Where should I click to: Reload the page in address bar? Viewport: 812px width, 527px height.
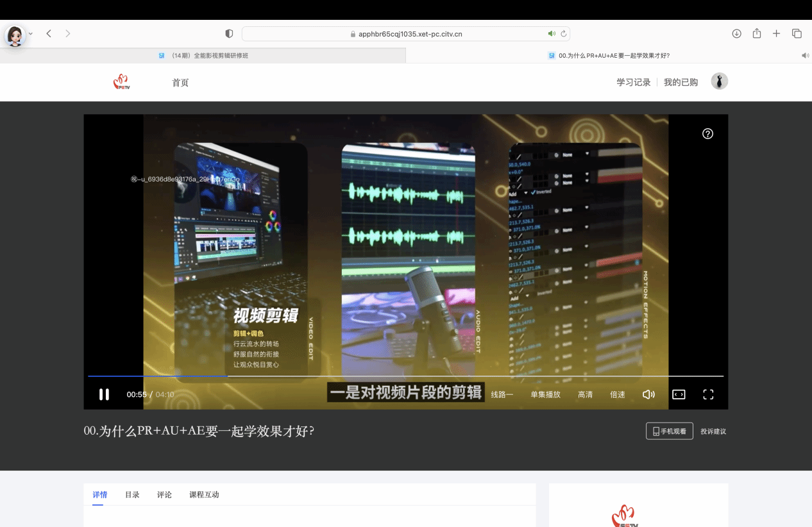coord(564,33)
